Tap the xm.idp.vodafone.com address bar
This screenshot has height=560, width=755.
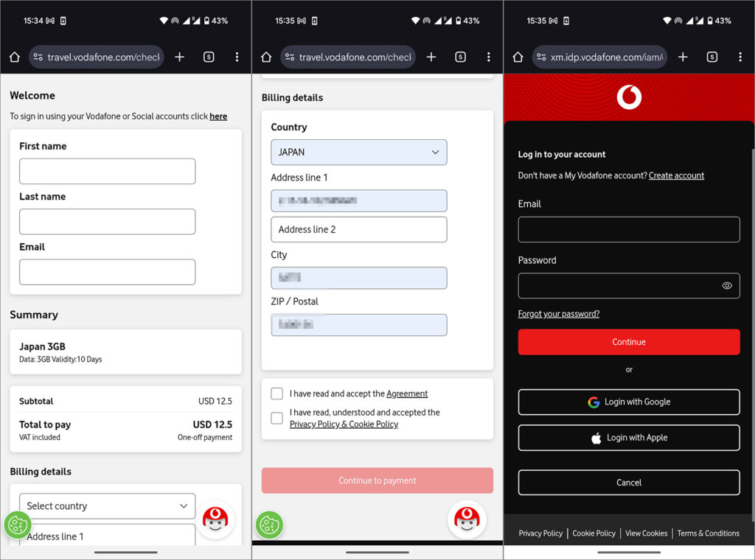599,57
